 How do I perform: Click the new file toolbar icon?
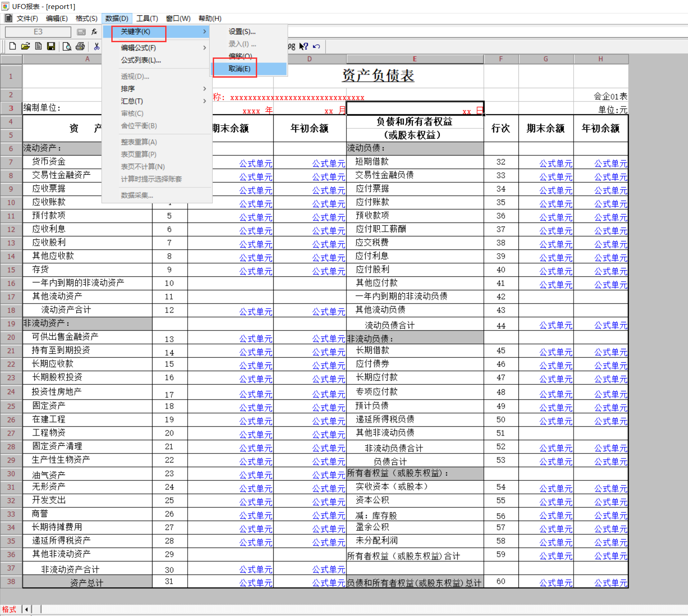(13, 46)
